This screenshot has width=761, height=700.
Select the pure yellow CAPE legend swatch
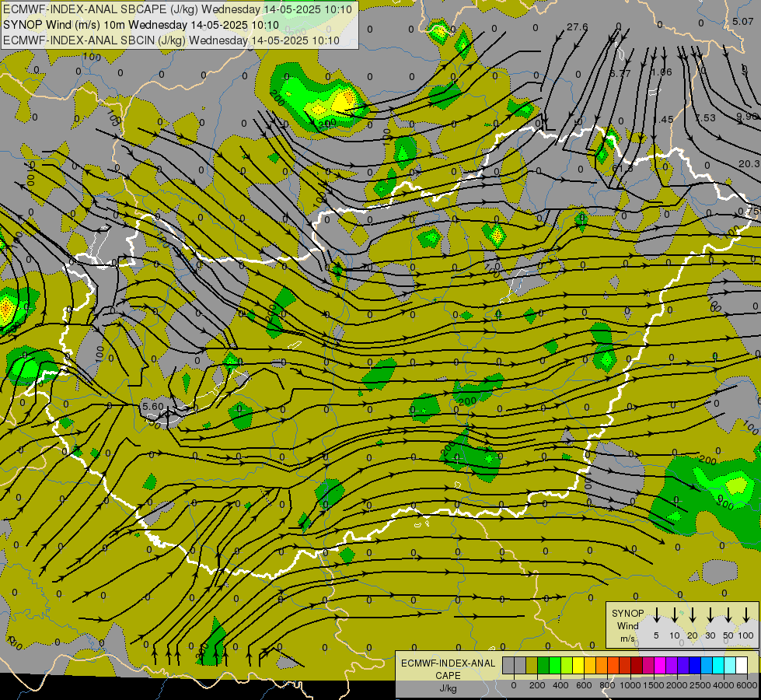[578, 666]
